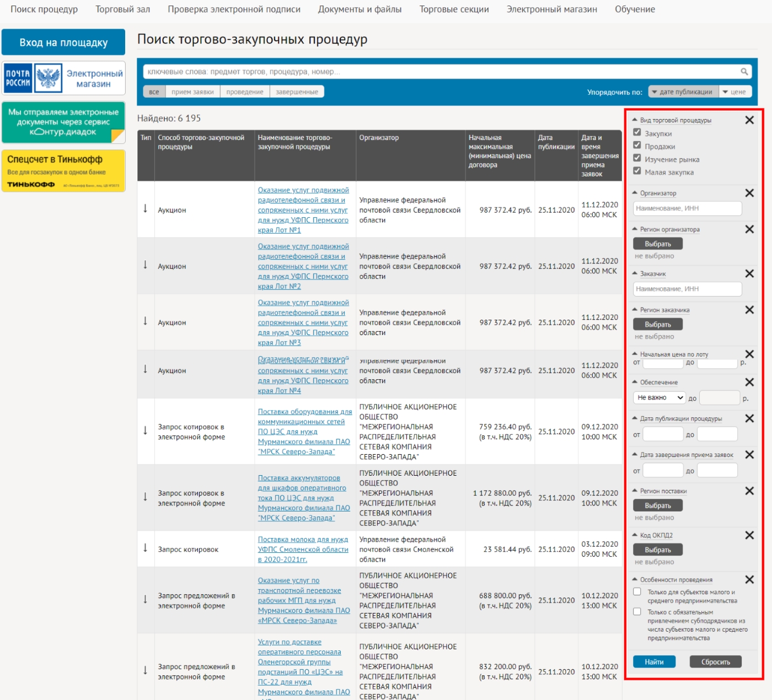Image resolution: width=772 pixels, height=700 pixels.
Task: Remove the Организатор filter with X icon
Action: (749, 193)
